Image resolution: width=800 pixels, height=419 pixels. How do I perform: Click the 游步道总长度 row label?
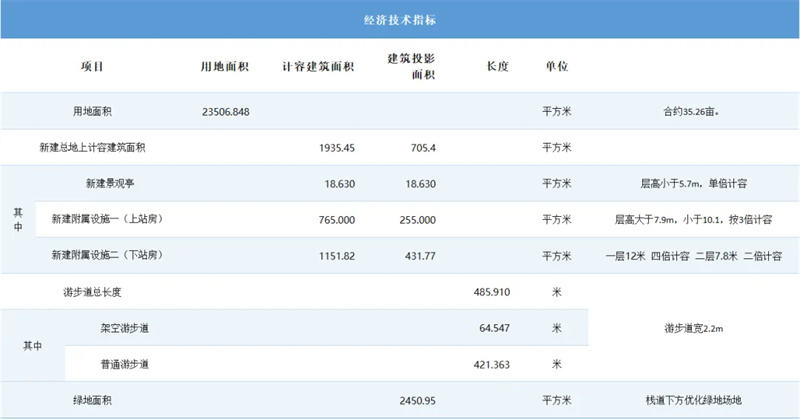tap(105, 292)
